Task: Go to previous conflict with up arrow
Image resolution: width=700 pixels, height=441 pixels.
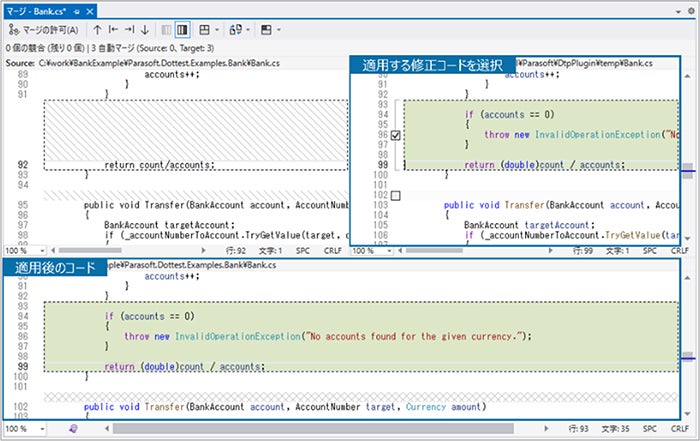Action: pyautogui.click(x=97, y=31)
